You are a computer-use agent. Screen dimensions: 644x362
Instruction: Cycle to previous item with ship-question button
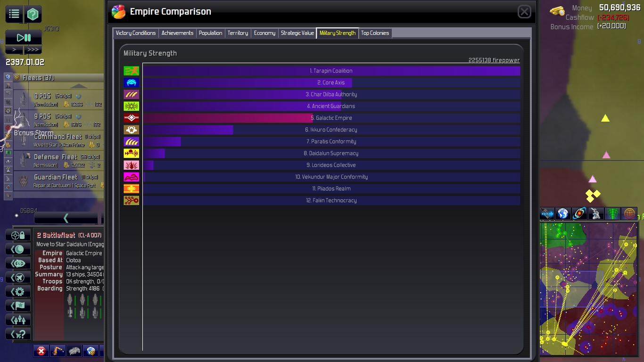[18, 334]
